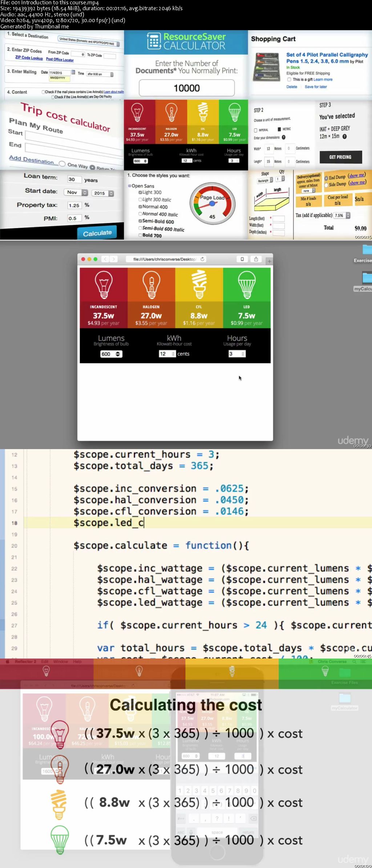Screen dimensions: 372x868
Task: Click the Page Load gauge dial
Action: pyautogui.click(x=213, y=204)
